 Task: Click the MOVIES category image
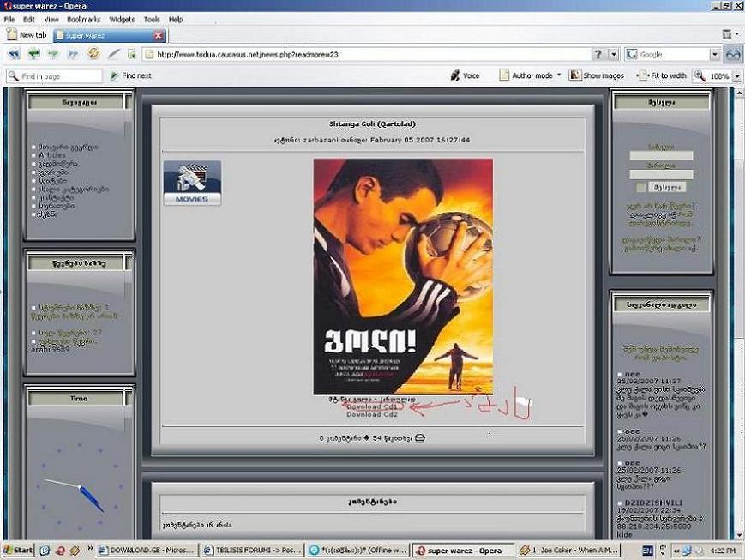coord(192,183)
